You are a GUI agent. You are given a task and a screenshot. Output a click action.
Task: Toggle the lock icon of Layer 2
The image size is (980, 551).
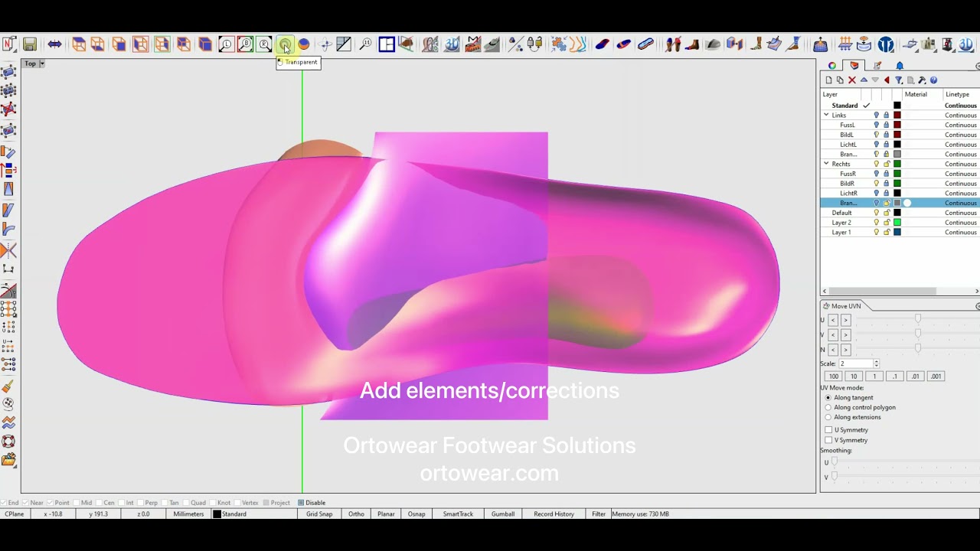[x=887, y=223]
